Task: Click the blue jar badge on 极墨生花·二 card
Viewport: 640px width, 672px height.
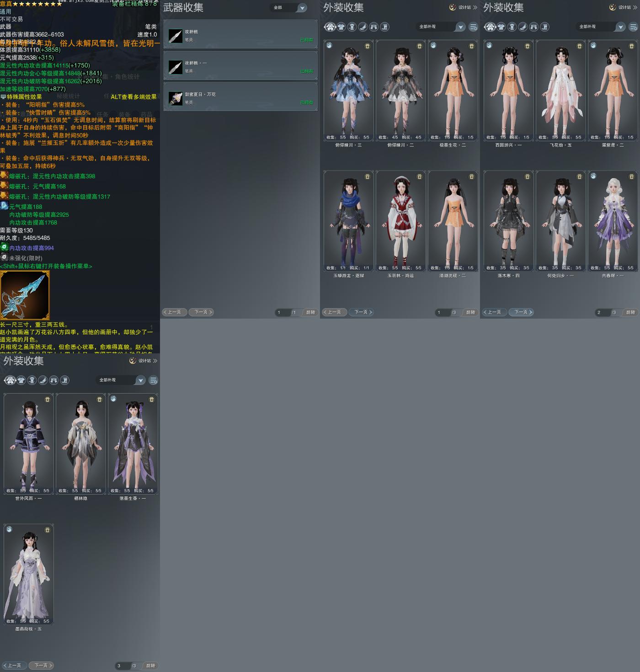Action: (x=433, y=45)
